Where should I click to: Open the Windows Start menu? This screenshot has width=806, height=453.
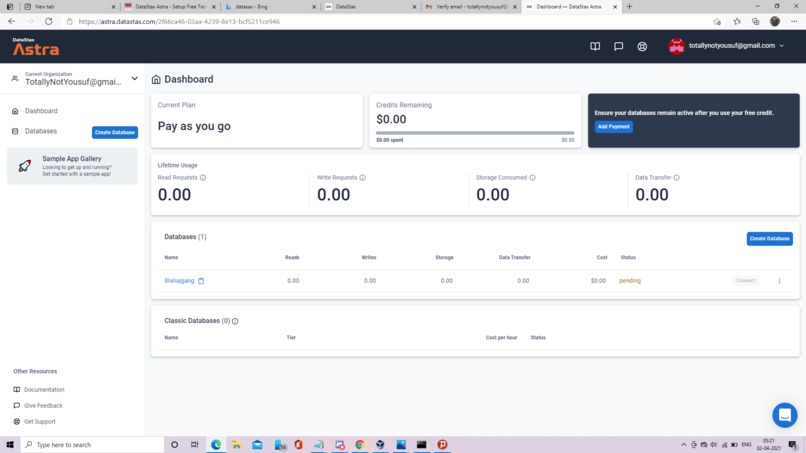pos(10,445)
